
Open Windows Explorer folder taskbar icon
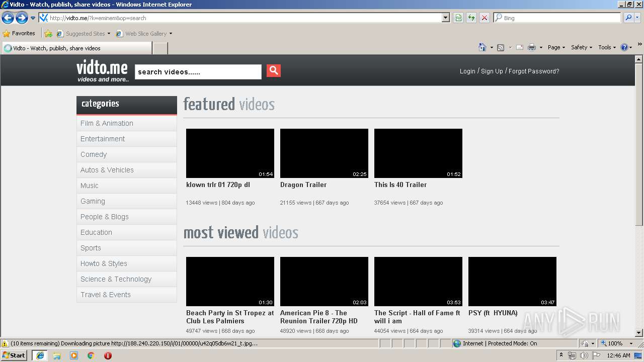[57, 355]
